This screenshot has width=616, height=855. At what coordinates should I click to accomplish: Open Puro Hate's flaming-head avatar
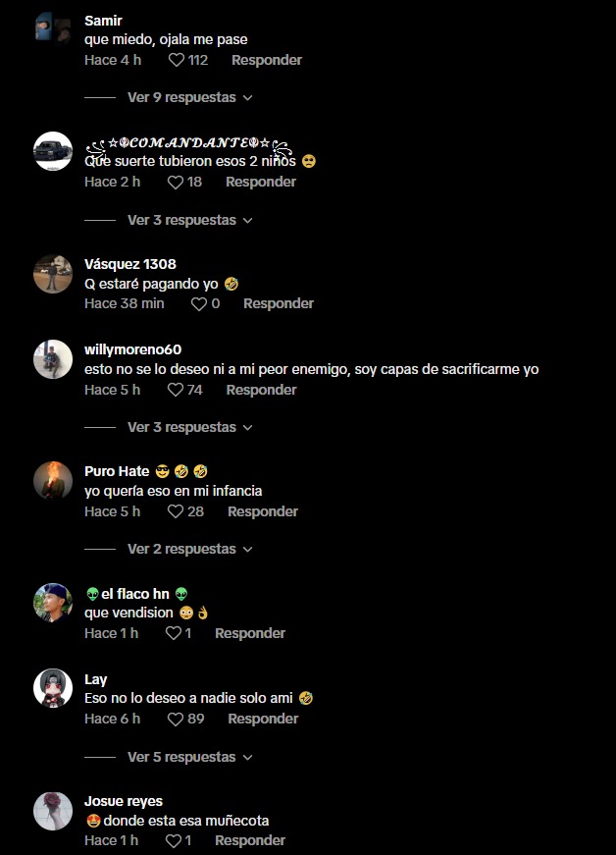53,481
